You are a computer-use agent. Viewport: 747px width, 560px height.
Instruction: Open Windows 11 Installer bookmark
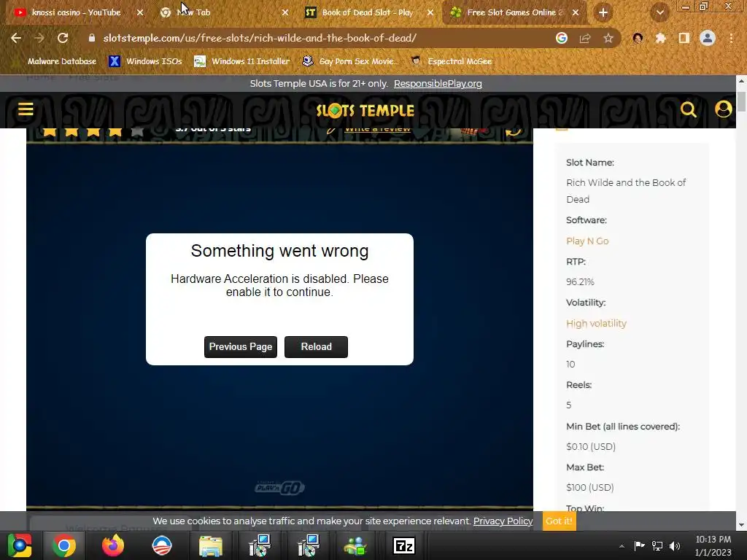[x=242, y=61]
